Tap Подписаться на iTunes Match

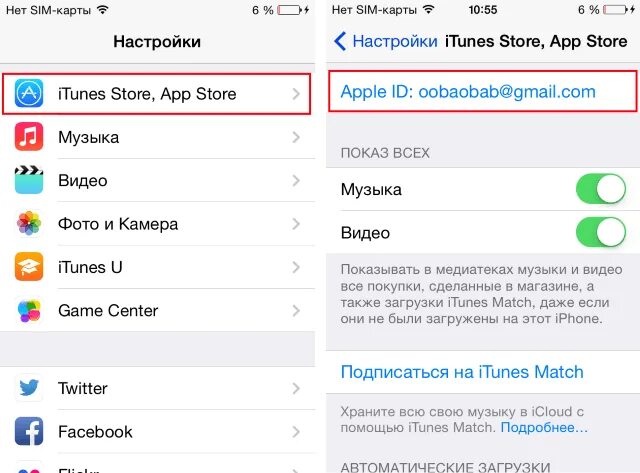(x=462, y=372)
